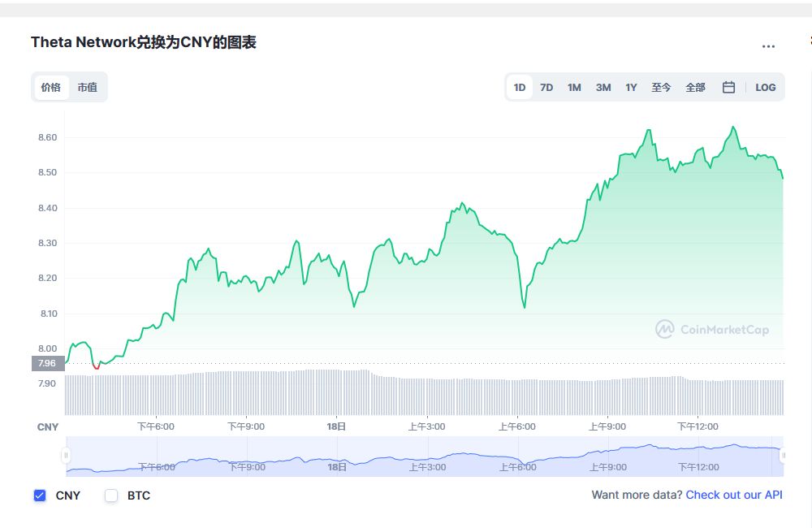Switch chart to 3M range
This screenshot has width=812, height=528.
click(603, 88)
